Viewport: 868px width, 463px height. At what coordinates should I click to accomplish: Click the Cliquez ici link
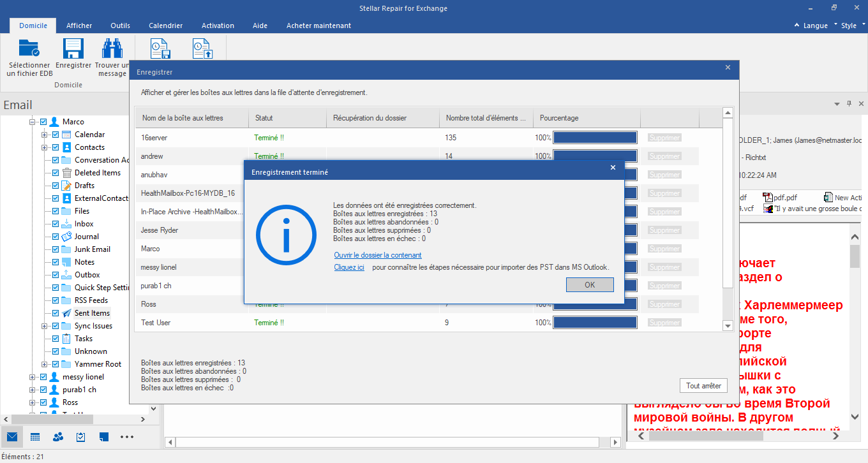pyautogui.click(x=349, y=267)
